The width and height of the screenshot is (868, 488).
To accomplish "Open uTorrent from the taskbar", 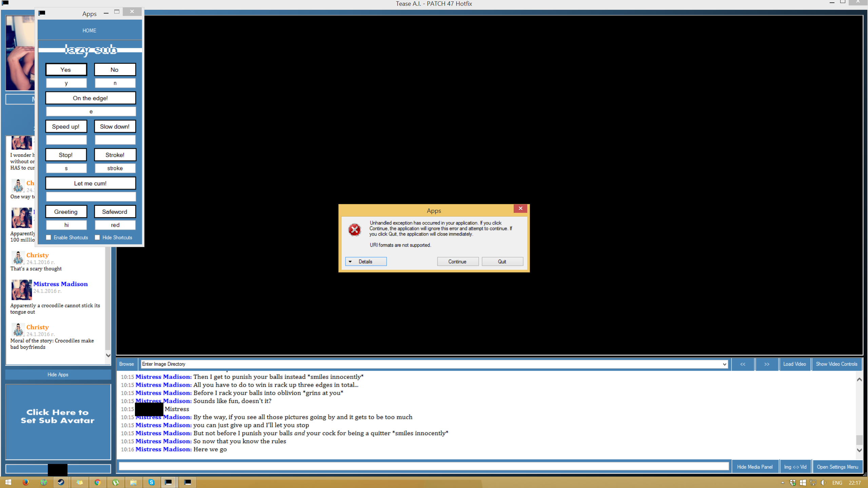I will tap(116, 482).
